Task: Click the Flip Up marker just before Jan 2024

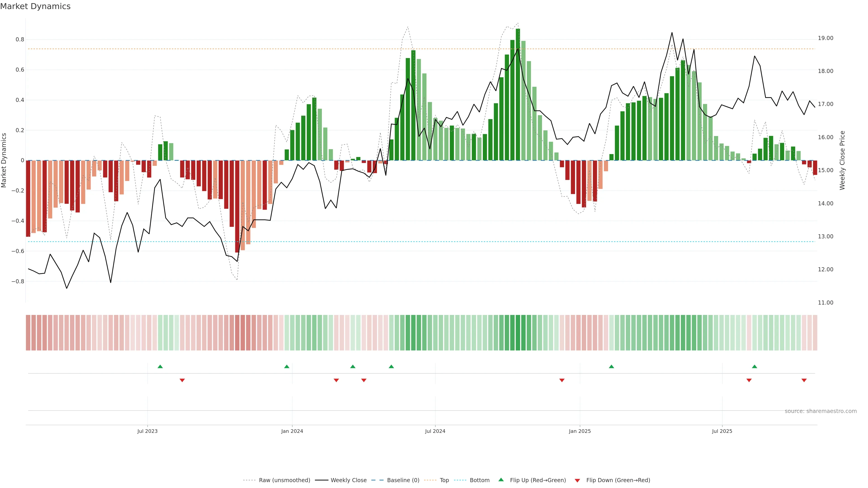Action: click(x=287, y=366)
